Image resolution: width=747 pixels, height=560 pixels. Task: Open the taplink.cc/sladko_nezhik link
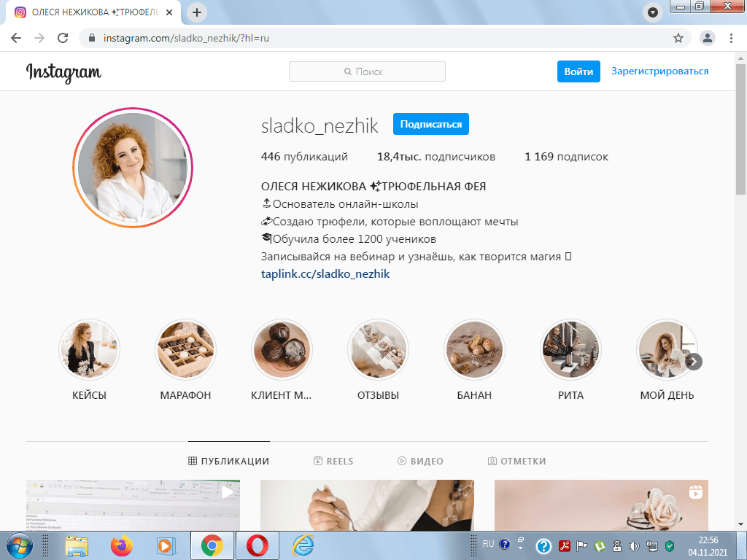(325, 274)
